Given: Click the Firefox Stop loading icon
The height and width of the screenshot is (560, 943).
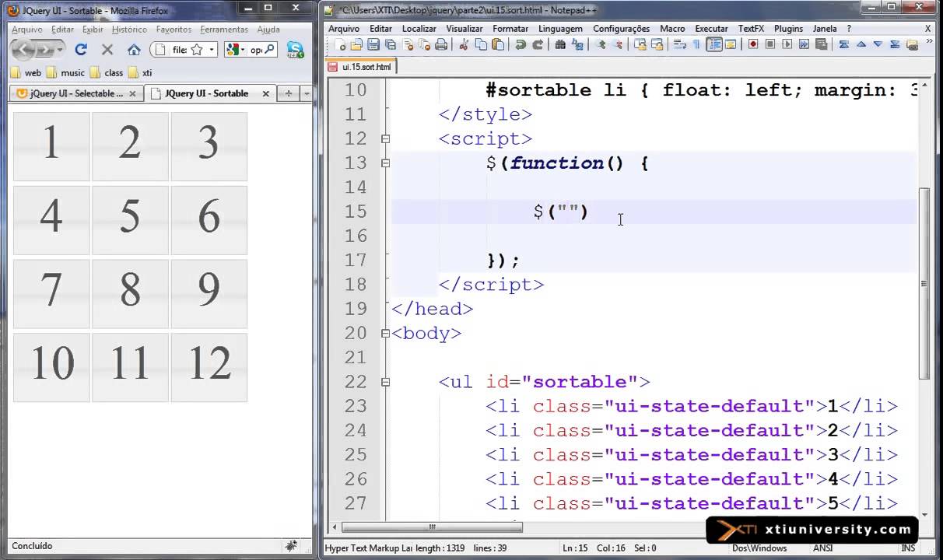Looking at the screenshot, I should 107,49.
